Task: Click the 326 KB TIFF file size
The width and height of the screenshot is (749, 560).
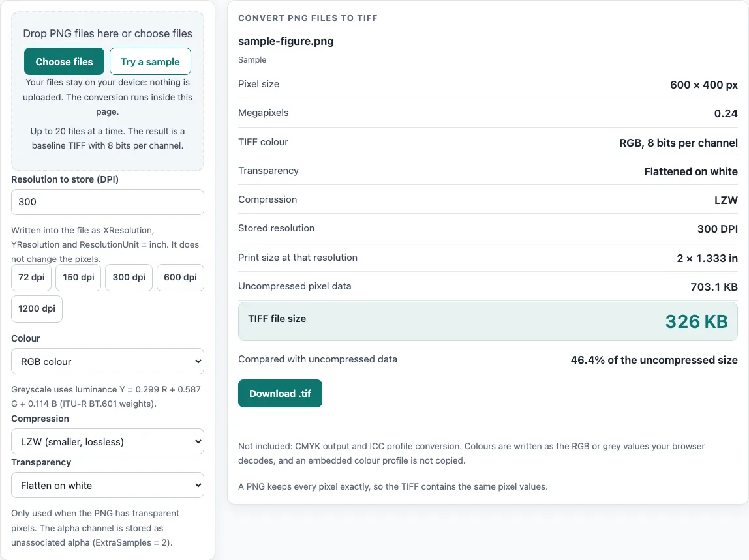Action: pyautogui.click(x=696, y=322)
